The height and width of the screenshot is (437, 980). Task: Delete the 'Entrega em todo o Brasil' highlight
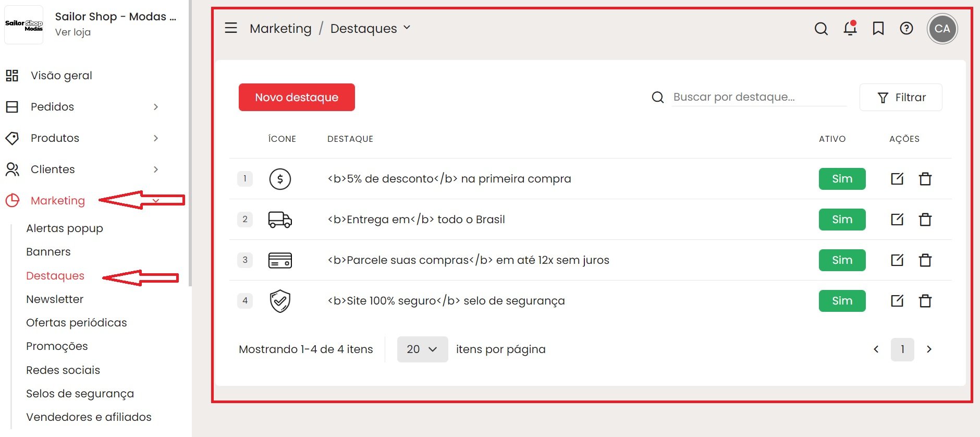coord(925,220)
